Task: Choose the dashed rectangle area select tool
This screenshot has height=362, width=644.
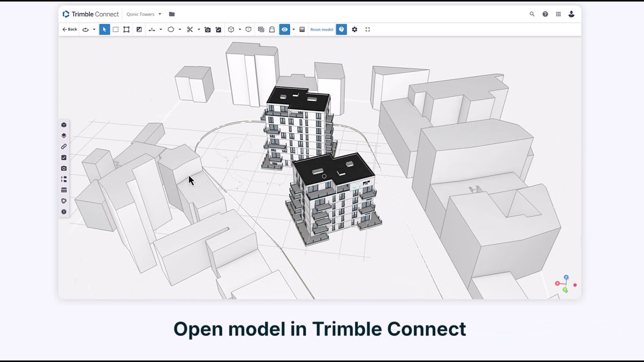Action: point(115,30)
